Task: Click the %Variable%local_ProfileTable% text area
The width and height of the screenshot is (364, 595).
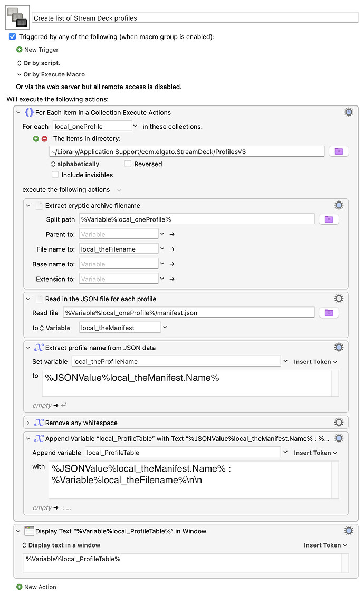Action: (186, 563)
